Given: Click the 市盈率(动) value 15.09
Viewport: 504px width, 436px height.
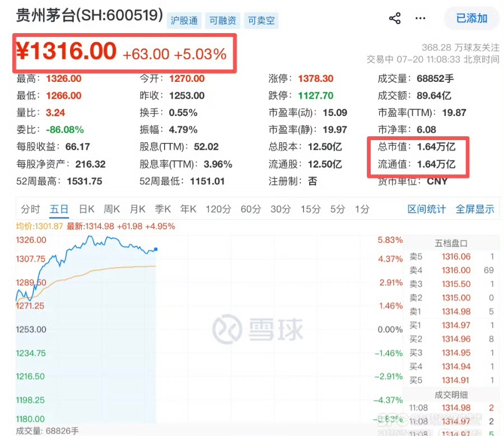Looking at the screenshot, I should click(x=335, y=113).
